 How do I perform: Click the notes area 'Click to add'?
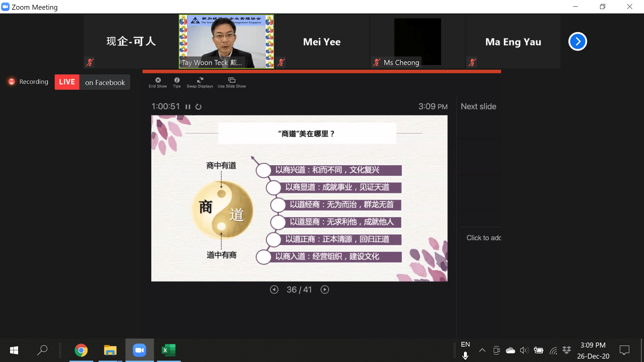[483, 238]
